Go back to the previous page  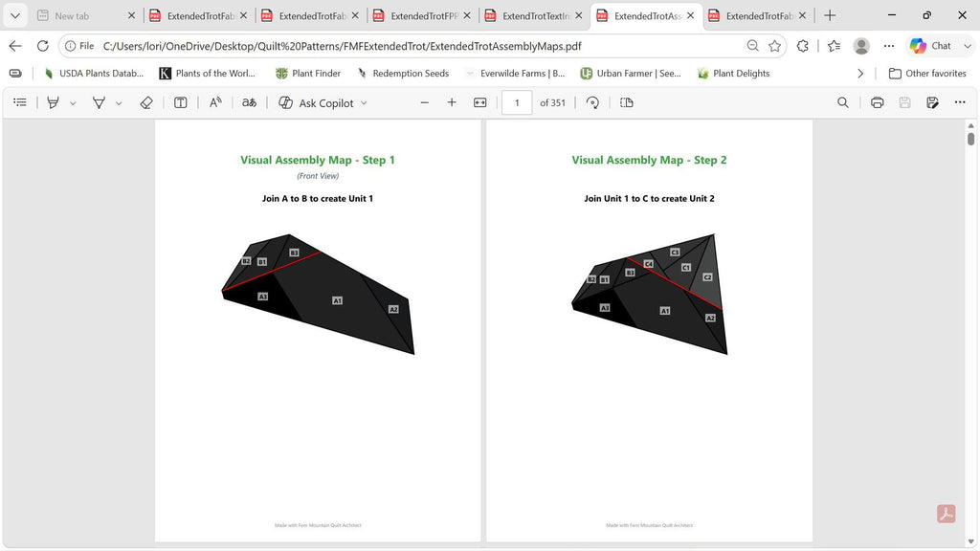pos(15,46)
